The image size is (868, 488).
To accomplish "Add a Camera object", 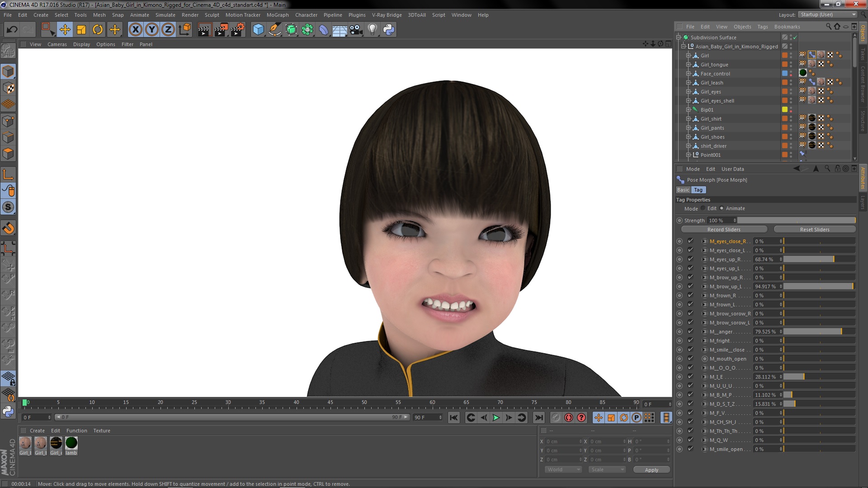I will coord(356,30).
